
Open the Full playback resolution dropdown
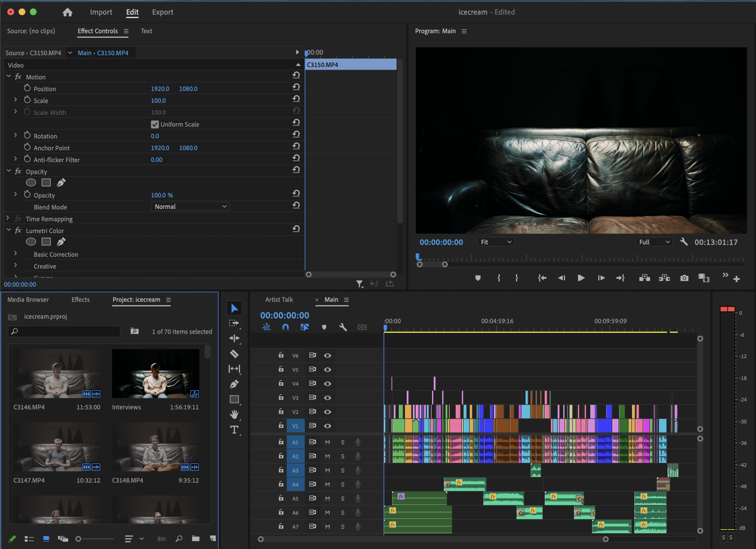click(x=654, y=242)
